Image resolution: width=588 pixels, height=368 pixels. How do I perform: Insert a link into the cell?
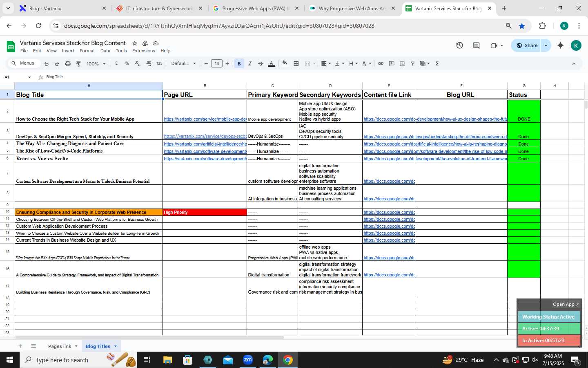(x=381, y=63)
